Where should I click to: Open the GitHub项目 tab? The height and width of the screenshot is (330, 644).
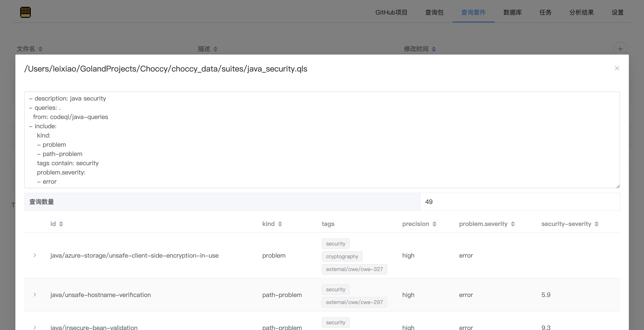pos(391,12)
